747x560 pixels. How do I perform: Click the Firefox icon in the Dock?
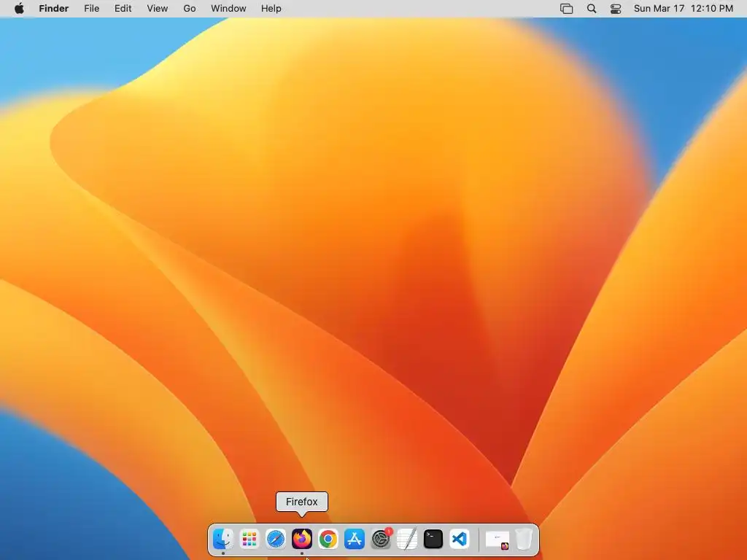(301, 539)
